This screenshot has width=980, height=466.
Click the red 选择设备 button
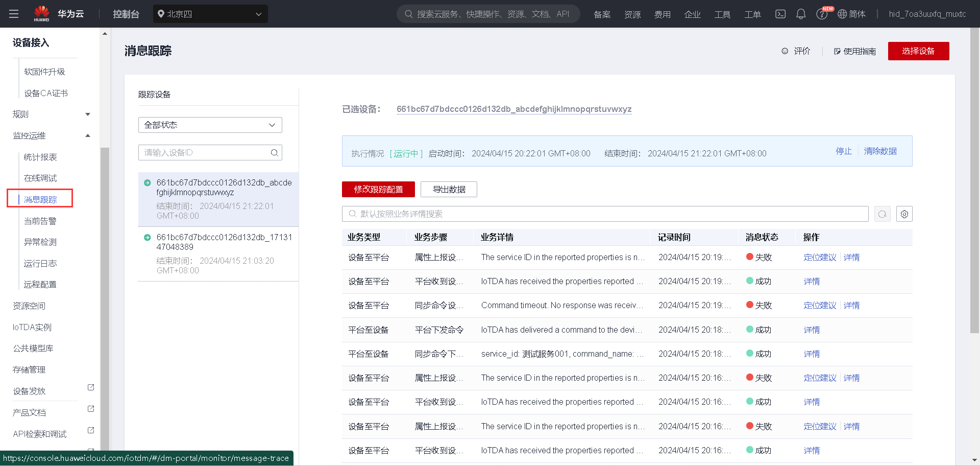(918, 51)
